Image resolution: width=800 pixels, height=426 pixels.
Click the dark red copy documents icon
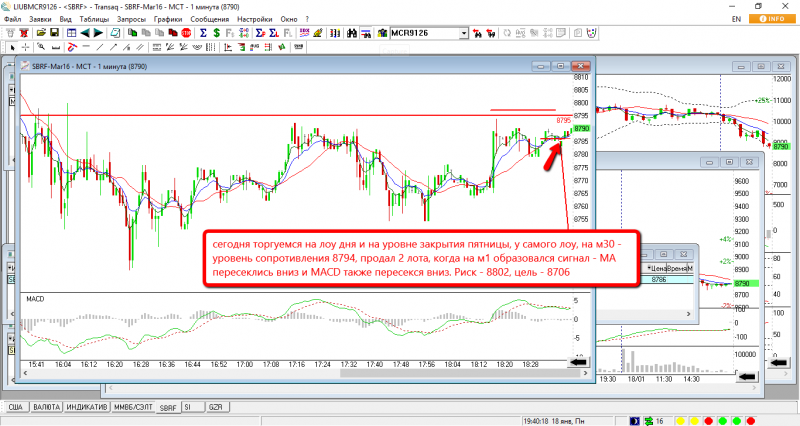click(173, 33)
